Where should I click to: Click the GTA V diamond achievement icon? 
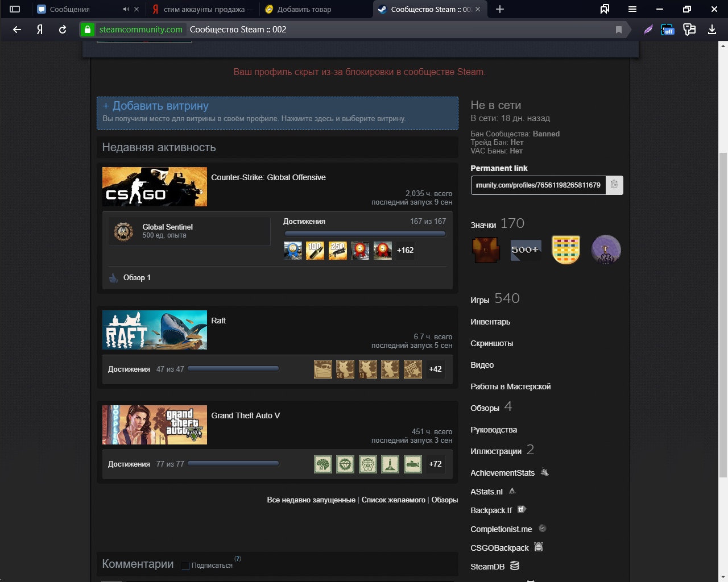click(x=345, y=464)
